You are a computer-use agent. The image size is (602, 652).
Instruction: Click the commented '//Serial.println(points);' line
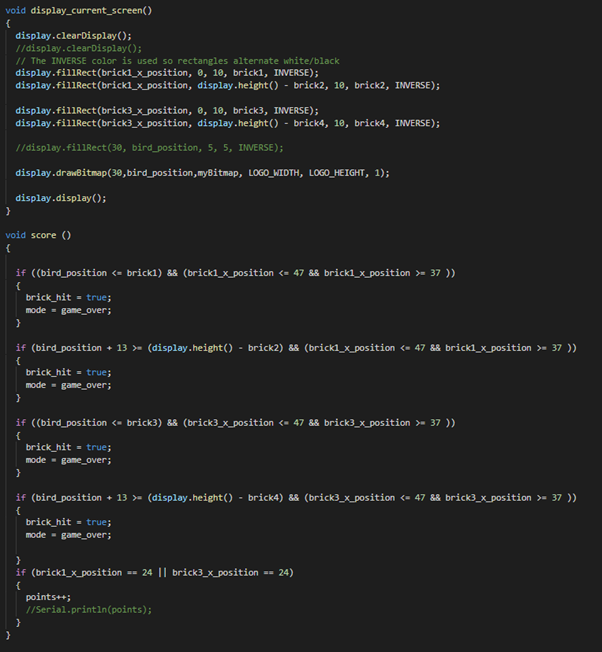[89, 610]
